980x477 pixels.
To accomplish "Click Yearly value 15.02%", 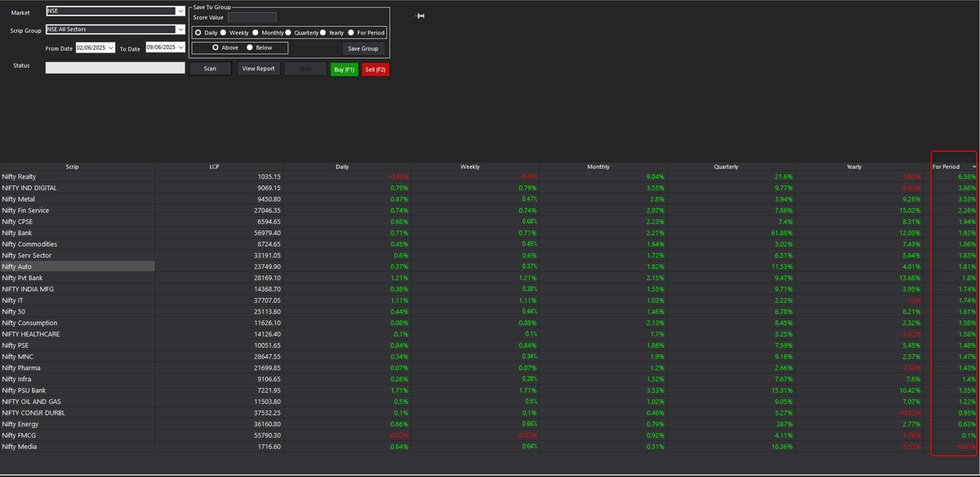I will (x=911, y=210).
